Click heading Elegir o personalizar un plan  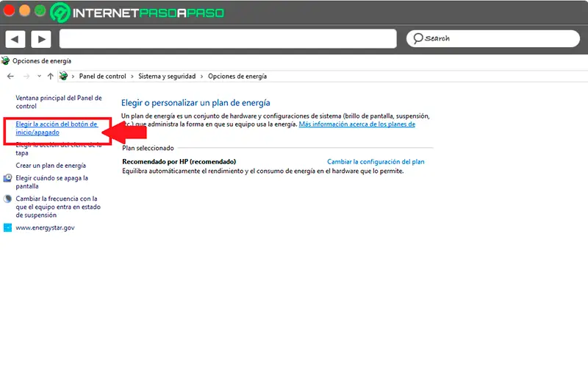tap(196, 102)
